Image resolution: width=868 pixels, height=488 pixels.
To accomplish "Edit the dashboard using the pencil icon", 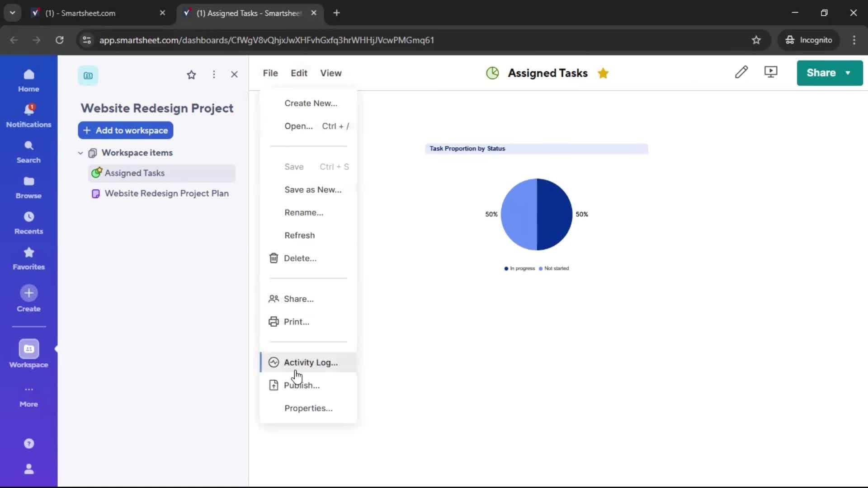I will 742,72.
